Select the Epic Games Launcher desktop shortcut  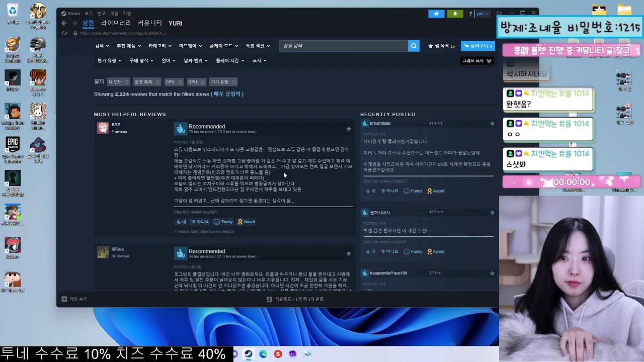coord(13,150)
